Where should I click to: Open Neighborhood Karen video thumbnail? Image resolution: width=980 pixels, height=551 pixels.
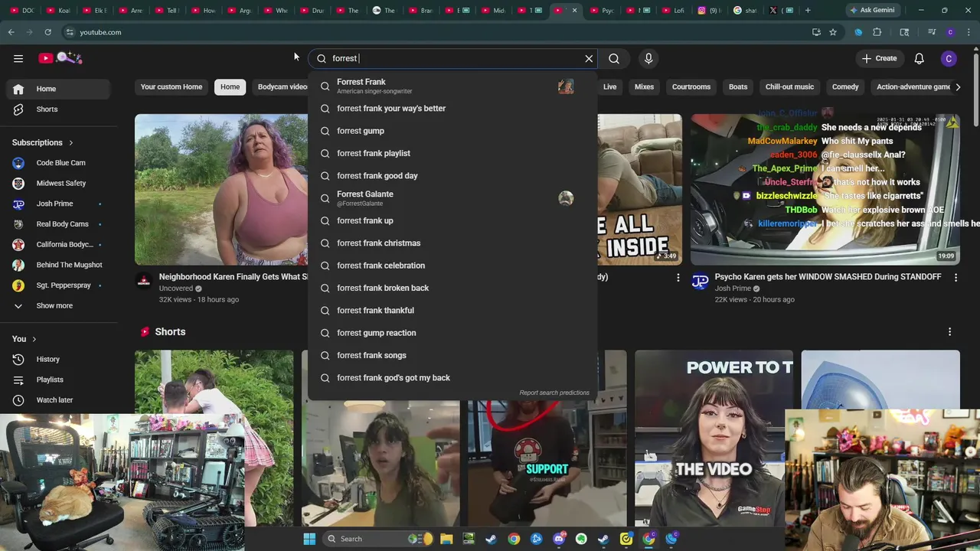221,189
